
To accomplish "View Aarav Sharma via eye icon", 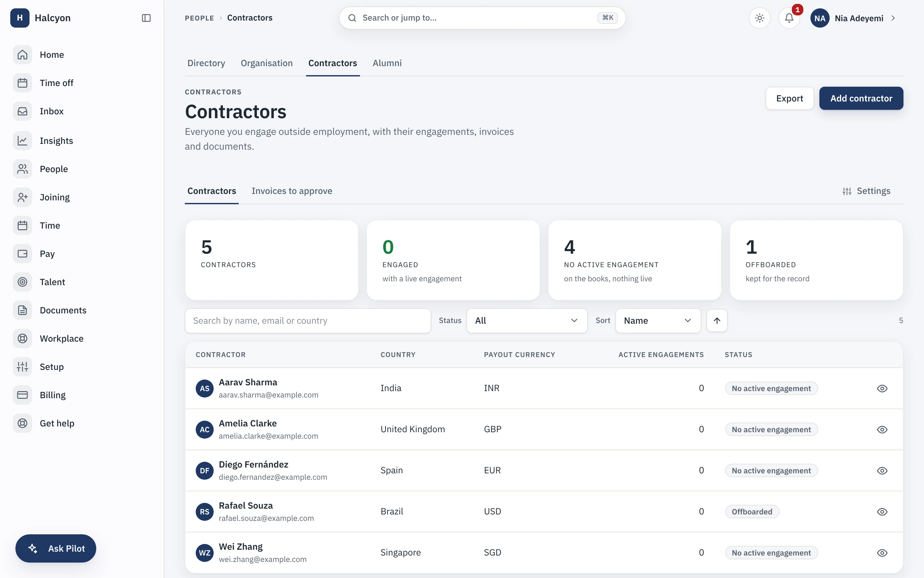I will (882, 389).
